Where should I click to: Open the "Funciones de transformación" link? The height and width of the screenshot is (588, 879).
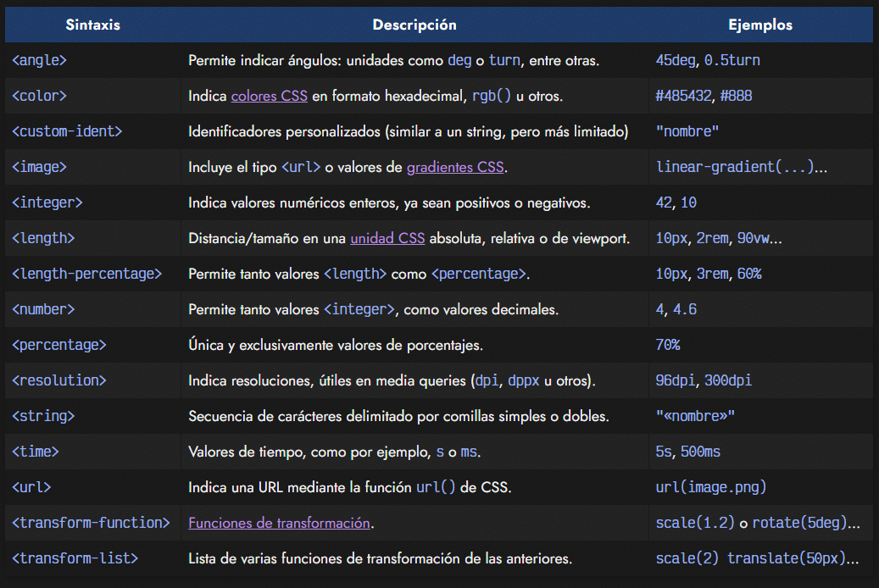pos(279,524)
